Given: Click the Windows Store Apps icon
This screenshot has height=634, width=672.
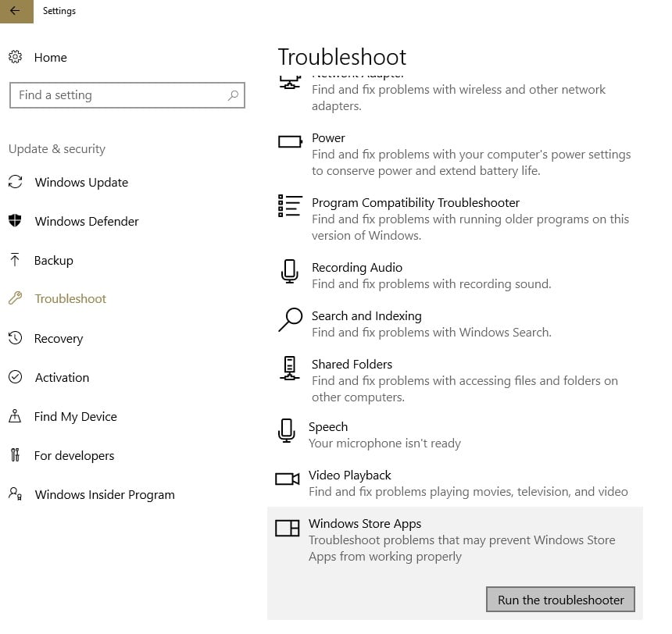Looking at the screenshot, I should pyautogui.click(x=288, y=529).
